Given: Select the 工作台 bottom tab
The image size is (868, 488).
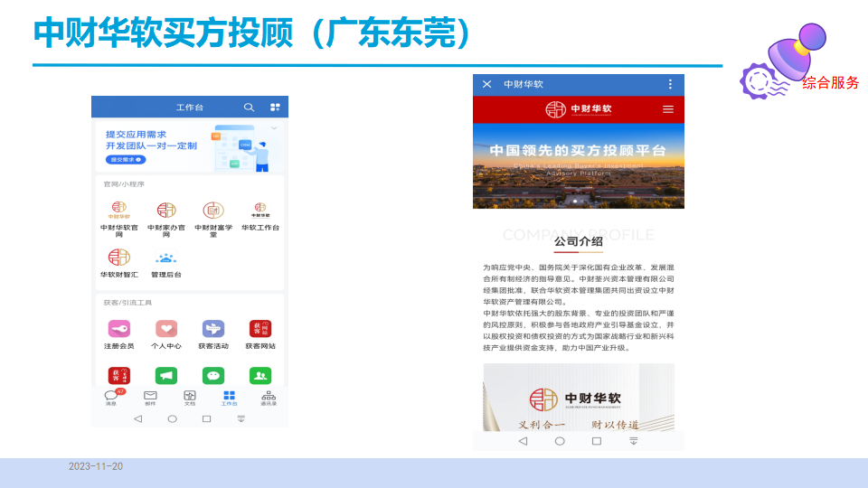Looking at the screenshot, I should click(229, 398).
